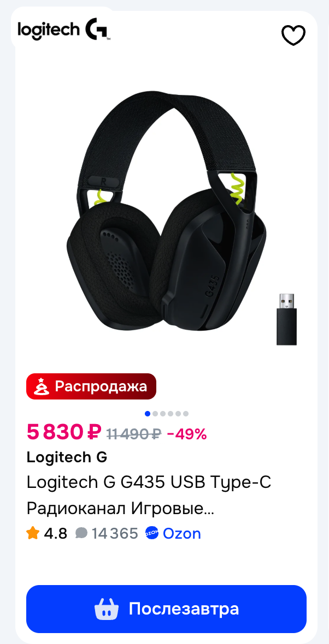Switch to the second image carousel dot

pos(155,414)
